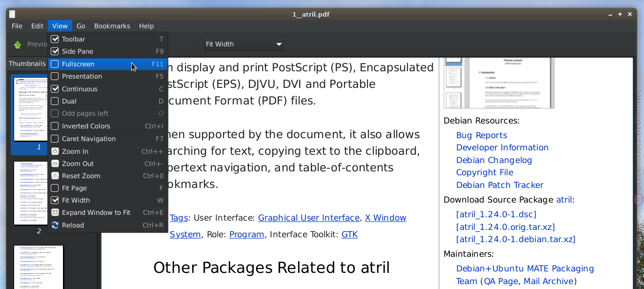
Task: Download atril_1.24.0-1.dsc file link
Action: (x=496, y=214)
